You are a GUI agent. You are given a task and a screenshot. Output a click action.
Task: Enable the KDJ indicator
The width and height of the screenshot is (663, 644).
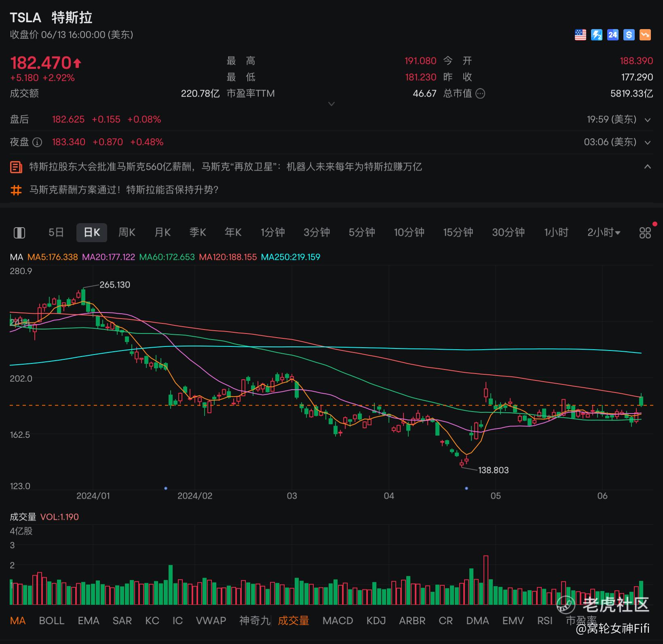coord(376,621)
